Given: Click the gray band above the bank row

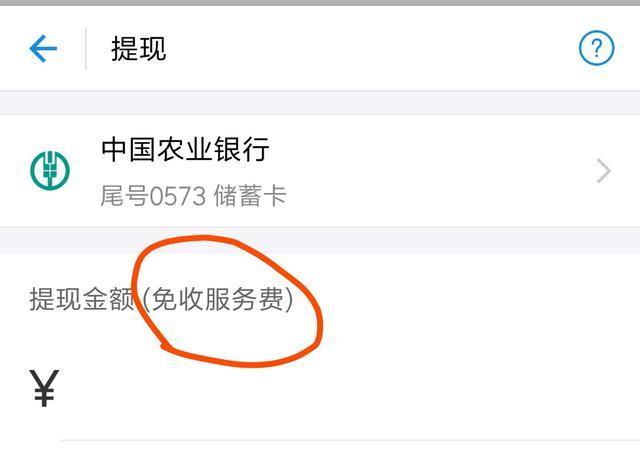Looking at the screenshot, I should click(320, 103).
